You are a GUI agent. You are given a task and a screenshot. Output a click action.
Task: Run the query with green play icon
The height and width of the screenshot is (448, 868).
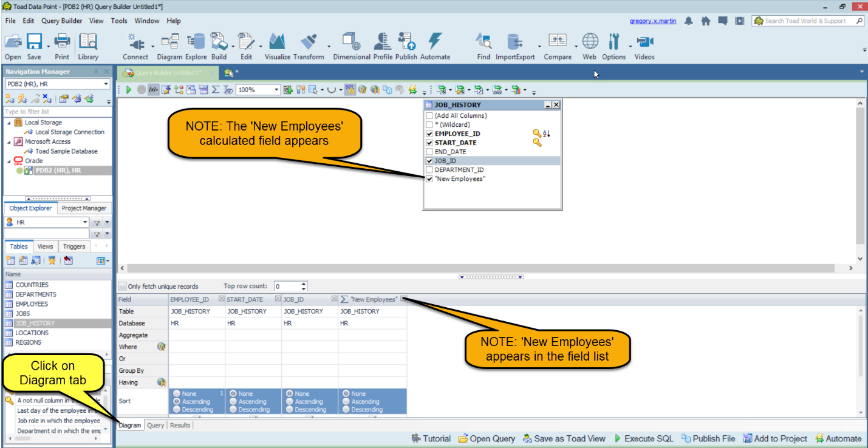point(129,90)
